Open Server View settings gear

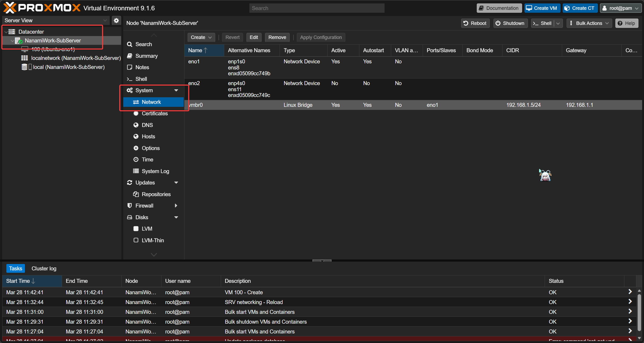[116, 20]
